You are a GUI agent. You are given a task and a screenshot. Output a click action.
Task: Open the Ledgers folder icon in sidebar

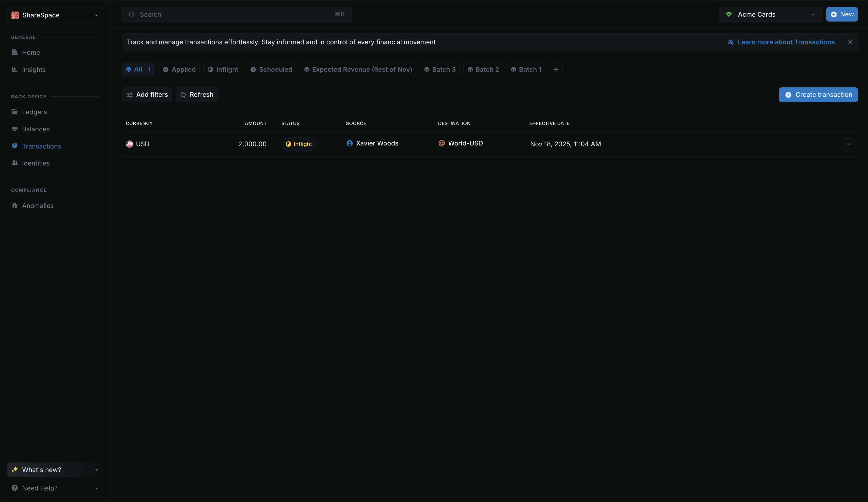tap(15, 112)
